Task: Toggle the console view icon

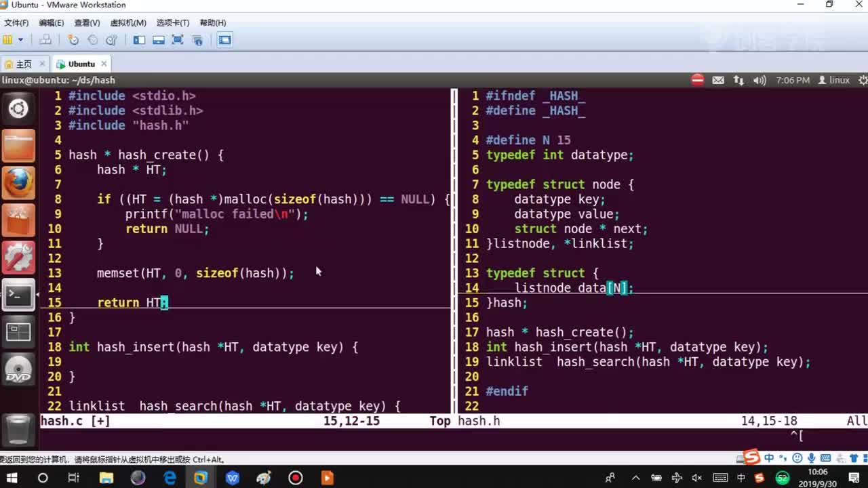Action: 224,40
